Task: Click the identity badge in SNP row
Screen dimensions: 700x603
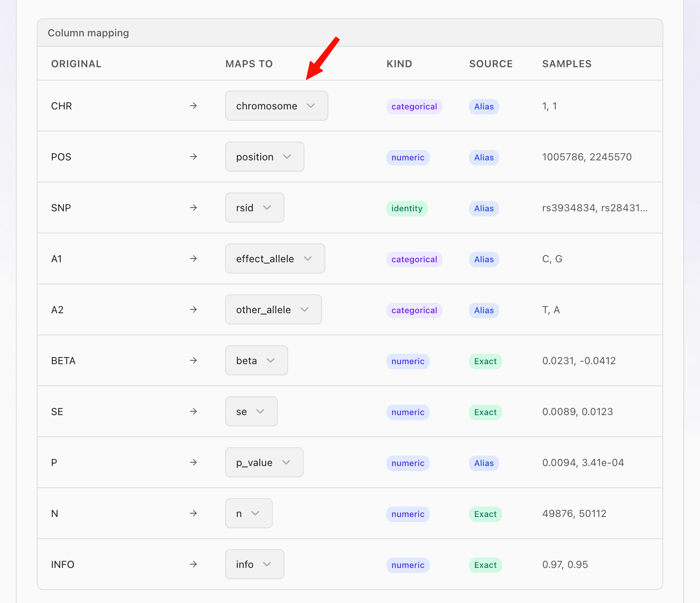Action: coord(407,208)
